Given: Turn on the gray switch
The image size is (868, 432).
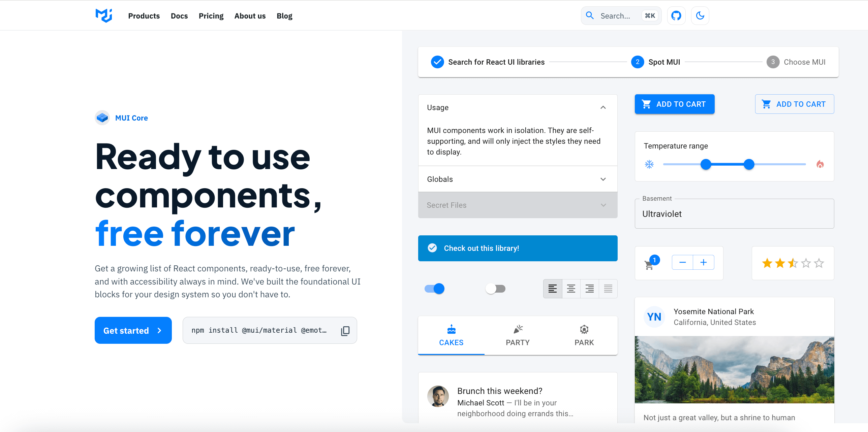Looking at the screenshot, I should pos(495,289).
